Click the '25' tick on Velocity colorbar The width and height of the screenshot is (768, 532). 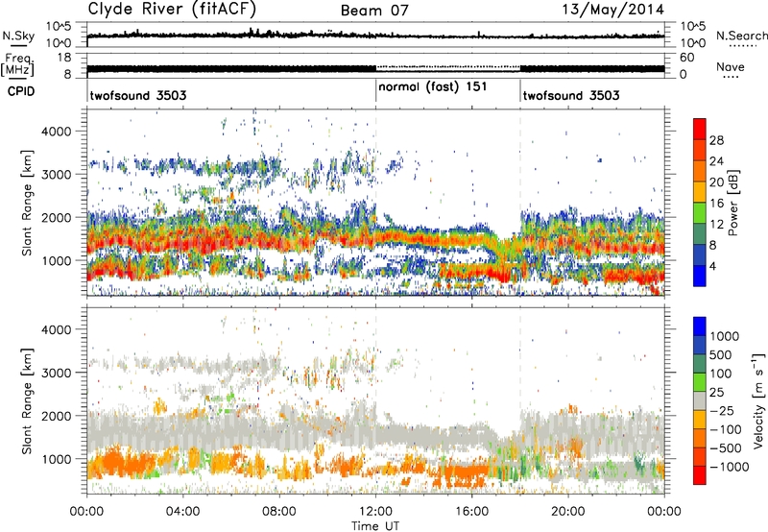click(x=717, y=393)
